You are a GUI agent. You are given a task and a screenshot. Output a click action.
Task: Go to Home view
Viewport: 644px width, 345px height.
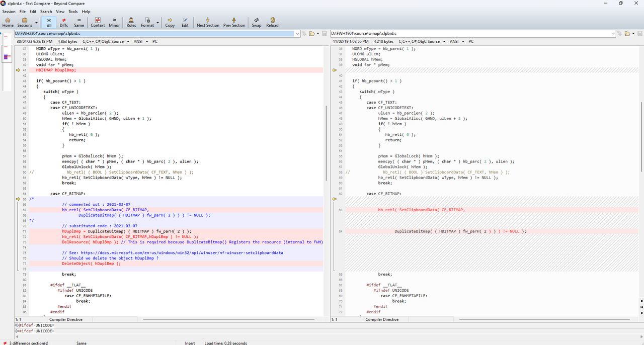pyautogui.click(x=8, y=22)
